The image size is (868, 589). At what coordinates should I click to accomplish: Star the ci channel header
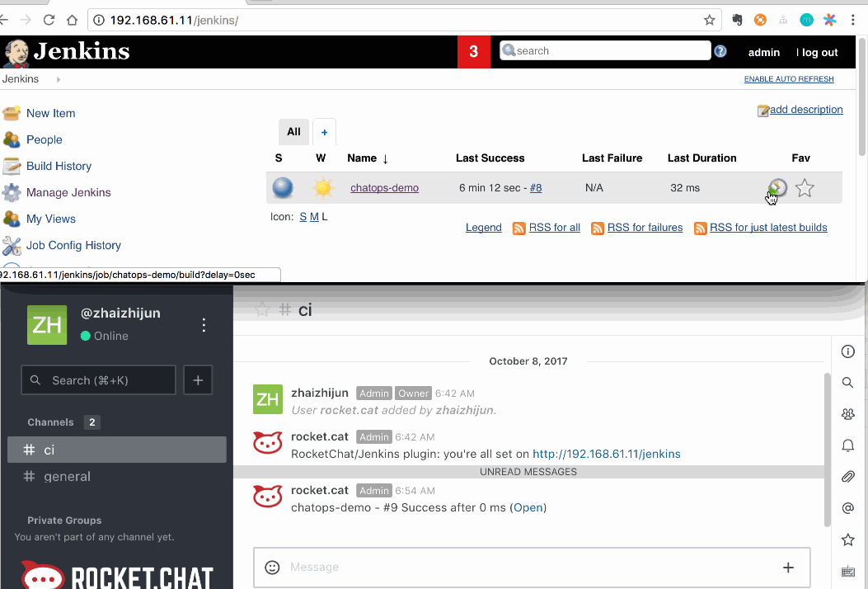pyautogui.click(x=263, y=309)
